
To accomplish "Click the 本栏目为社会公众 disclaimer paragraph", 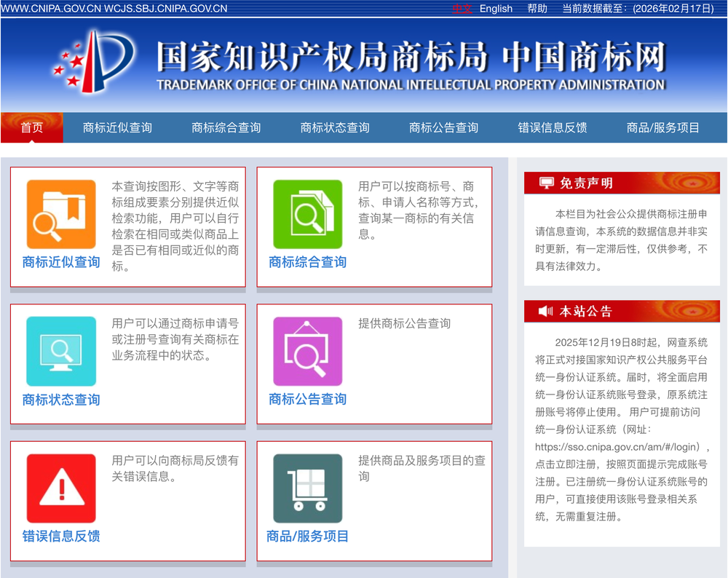I will [x=621, y=240].
